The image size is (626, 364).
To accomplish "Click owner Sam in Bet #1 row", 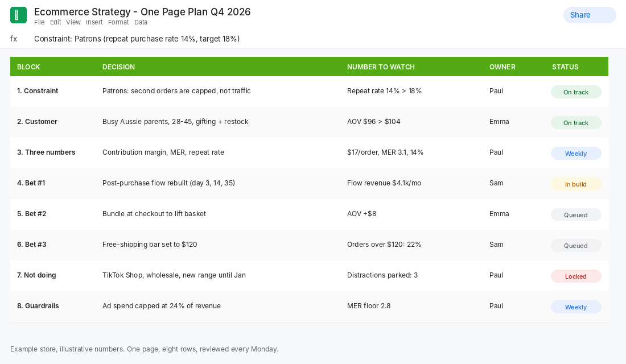I will pos(496,183).
